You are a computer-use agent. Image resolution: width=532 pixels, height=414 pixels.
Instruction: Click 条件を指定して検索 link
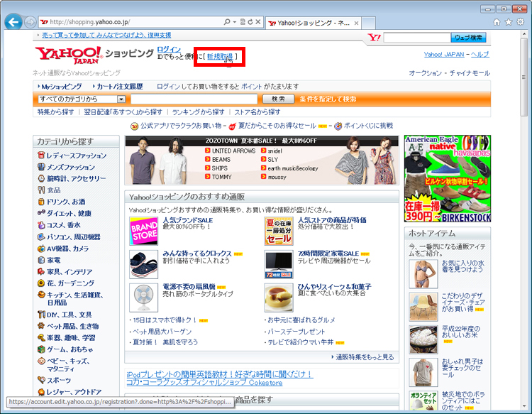[328, 99]
